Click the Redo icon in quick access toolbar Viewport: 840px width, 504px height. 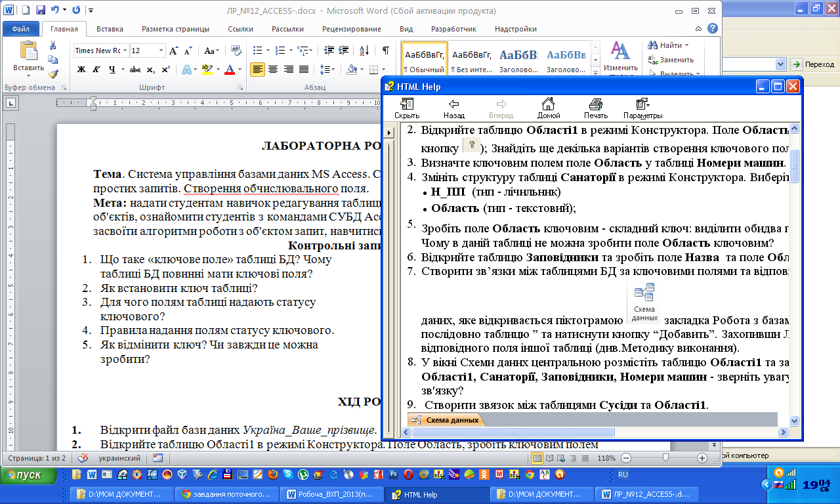pos(76,10)
